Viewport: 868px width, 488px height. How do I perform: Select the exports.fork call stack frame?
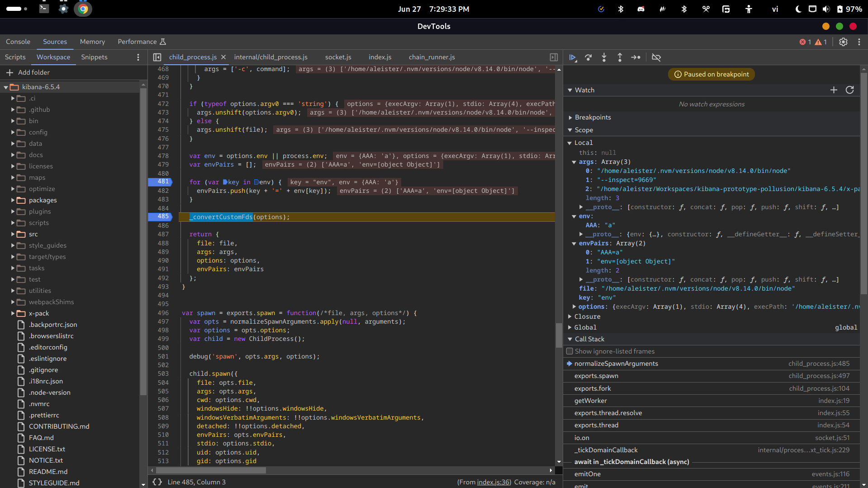[x=711, y=388]
